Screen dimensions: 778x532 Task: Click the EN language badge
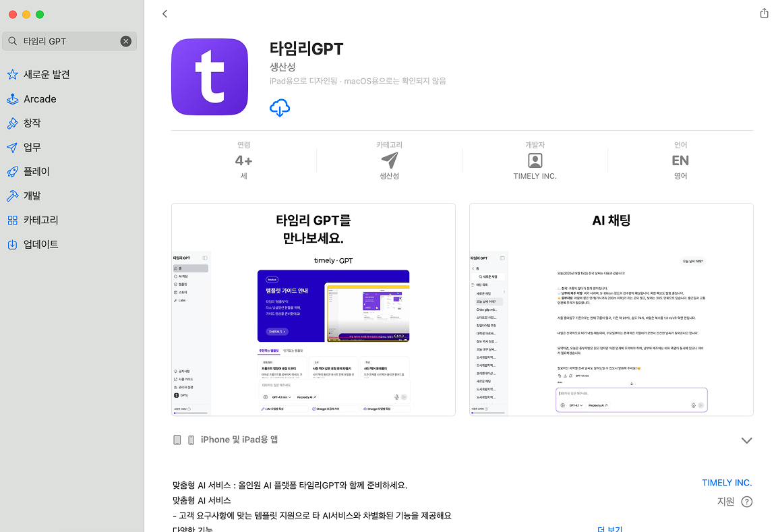point(680,160)
